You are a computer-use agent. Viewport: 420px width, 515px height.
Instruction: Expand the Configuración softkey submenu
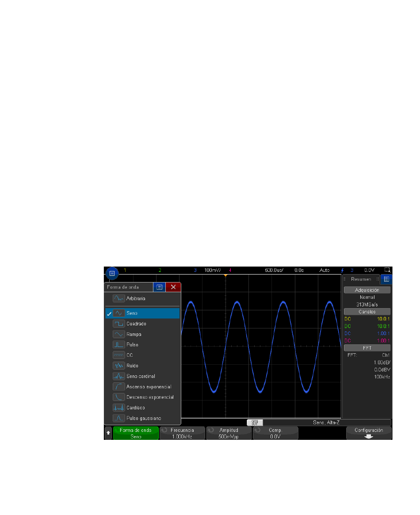369,433
